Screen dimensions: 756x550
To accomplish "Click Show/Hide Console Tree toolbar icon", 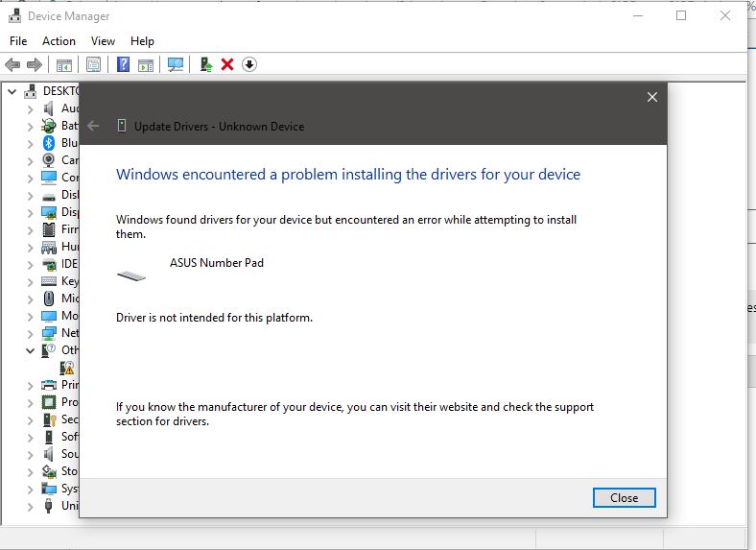I will (x=64, y=64).
